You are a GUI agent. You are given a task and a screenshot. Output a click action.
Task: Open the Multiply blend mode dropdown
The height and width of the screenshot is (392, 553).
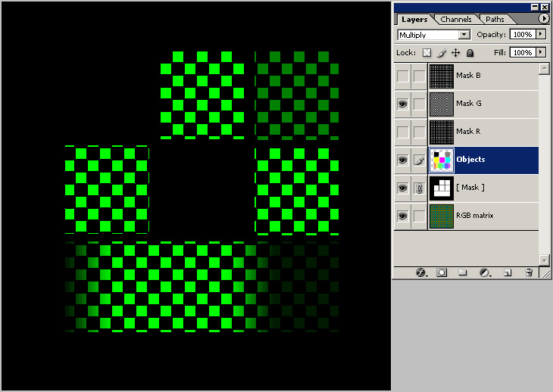coord(464,35)
